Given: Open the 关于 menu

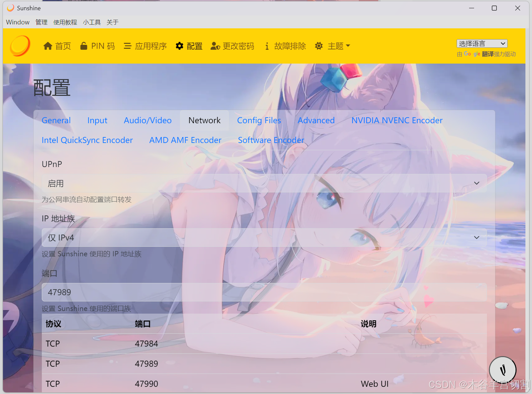Looking at the screenshot, I should pos(113,22).
